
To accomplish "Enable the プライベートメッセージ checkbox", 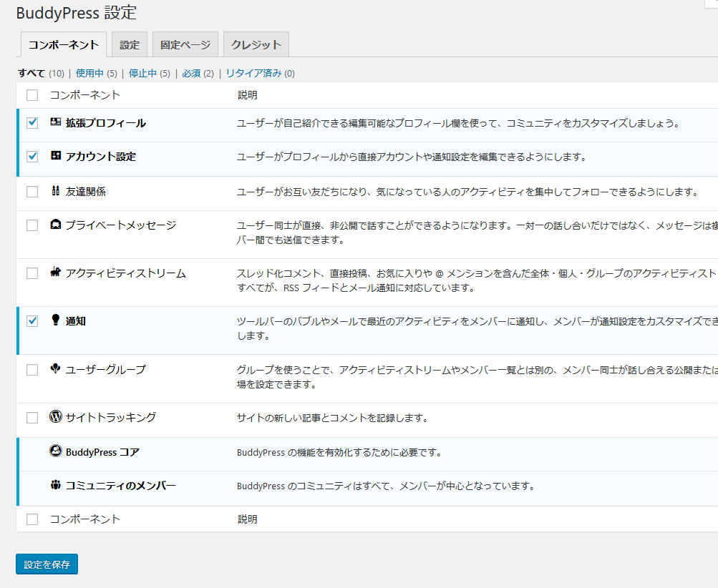I will point(32,225).
